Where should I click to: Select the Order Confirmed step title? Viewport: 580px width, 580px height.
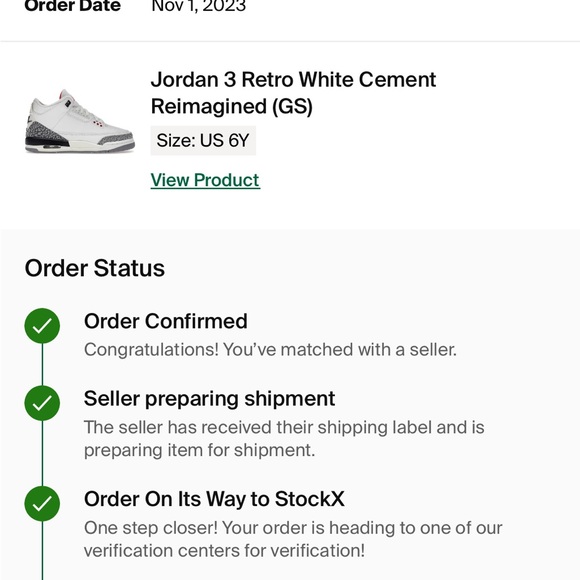[166, 321]
